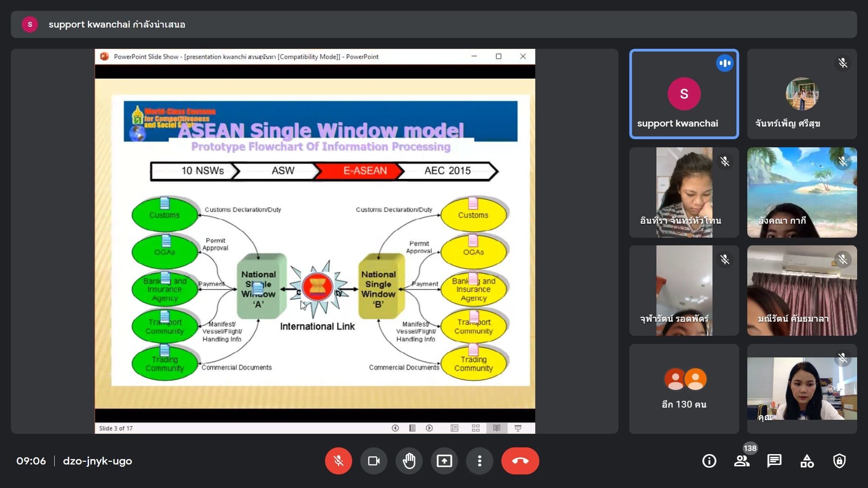The height and width of the screenshot is (488, 868).
Task: Select the support kwanchai presenter tile
Action: [684, 94]
